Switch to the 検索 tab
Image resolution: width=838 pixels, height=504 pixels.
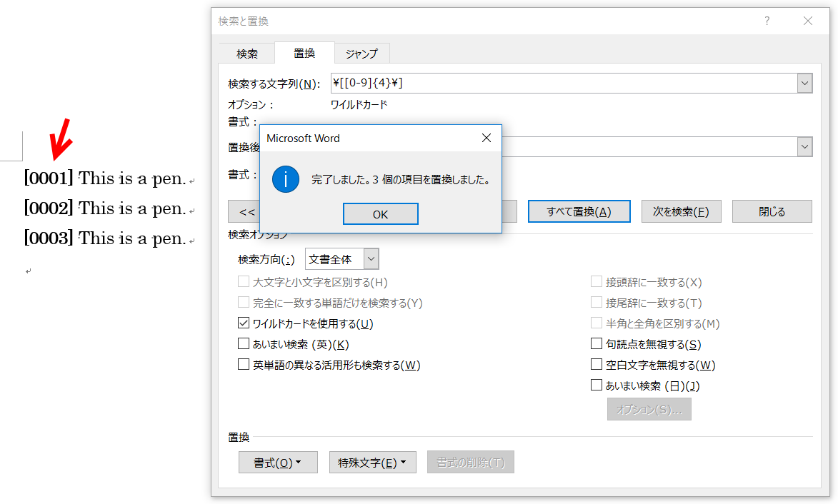click(247, 54)
